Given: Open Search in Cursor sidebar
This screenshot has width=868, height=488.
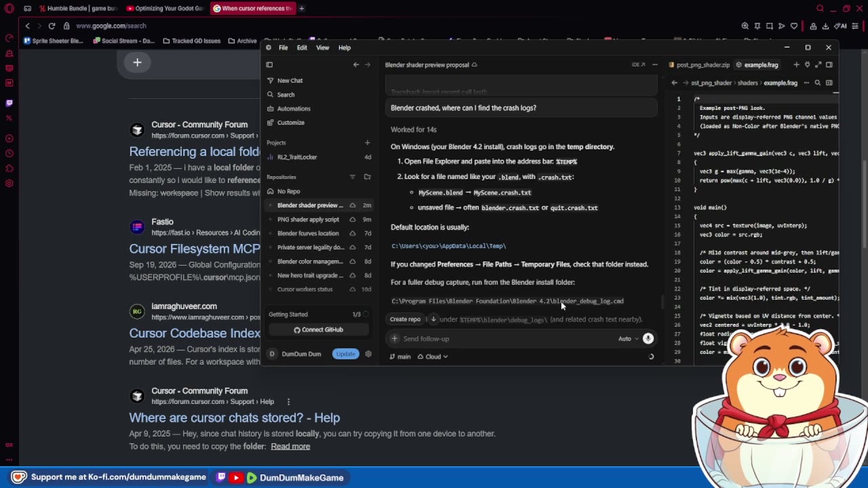Looking at the screenshot, I should coord(285,95).
